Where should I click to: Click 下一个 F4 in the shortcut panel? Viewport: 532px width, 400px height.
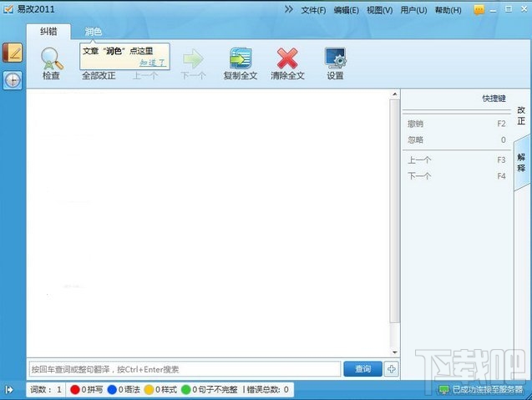457,175
